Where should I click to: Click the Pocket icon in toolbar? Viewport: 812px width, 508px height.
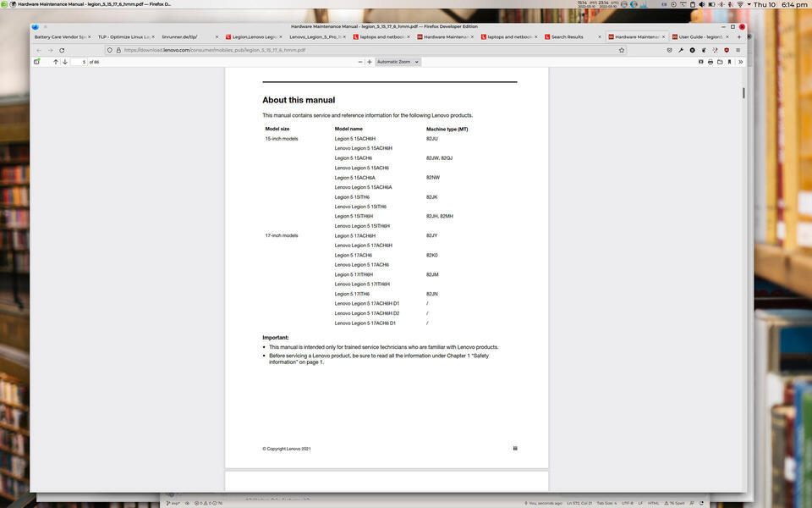(x=670, y=50)
